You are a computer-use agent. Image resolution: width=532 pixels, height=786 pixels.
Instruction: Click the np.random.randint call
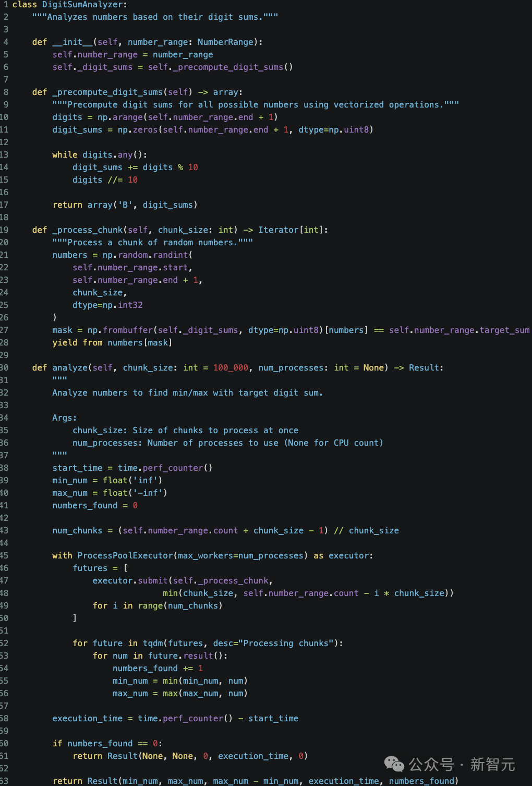145,255
